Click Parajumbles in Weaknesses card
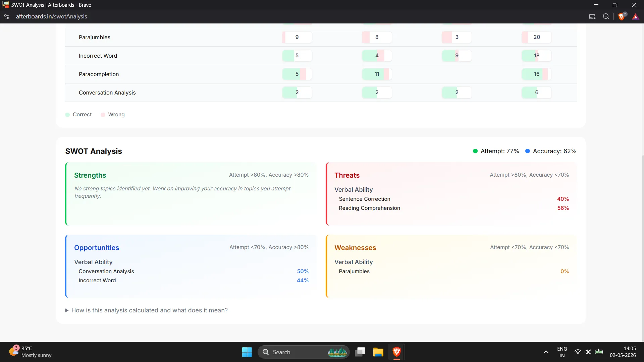Screen dimensions: 644x362 tap(354, 271)
